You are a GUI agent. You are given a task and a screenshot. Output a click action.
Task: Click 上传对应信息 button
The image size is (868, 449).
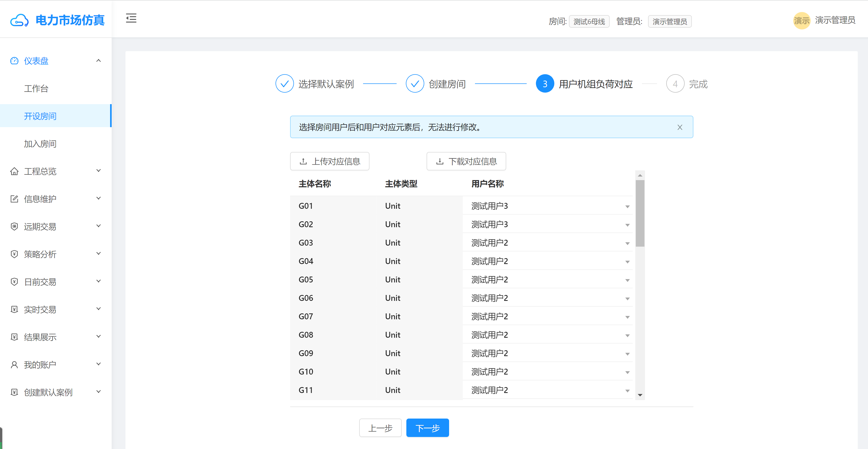[x=330, y=161]
